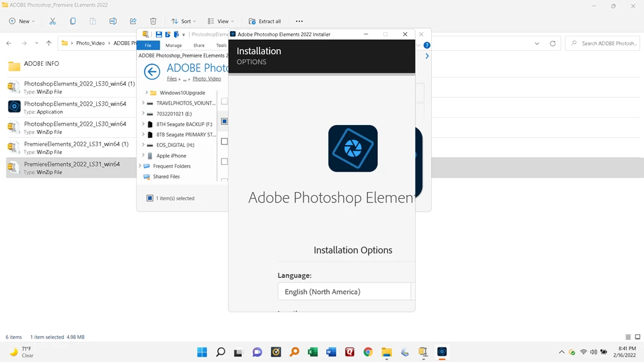
Task: Open the WinZip Tools tab
Action: (x=221, y=45)
